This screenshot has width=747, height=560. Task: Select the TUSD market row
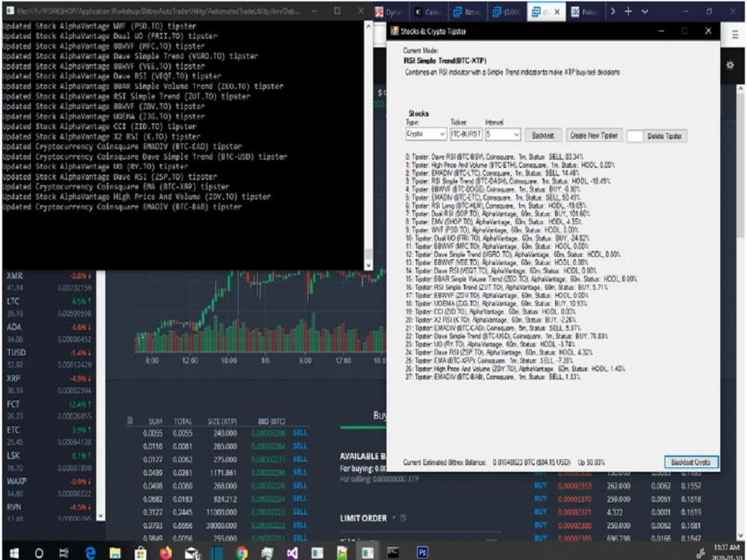(x=49, y=358)
